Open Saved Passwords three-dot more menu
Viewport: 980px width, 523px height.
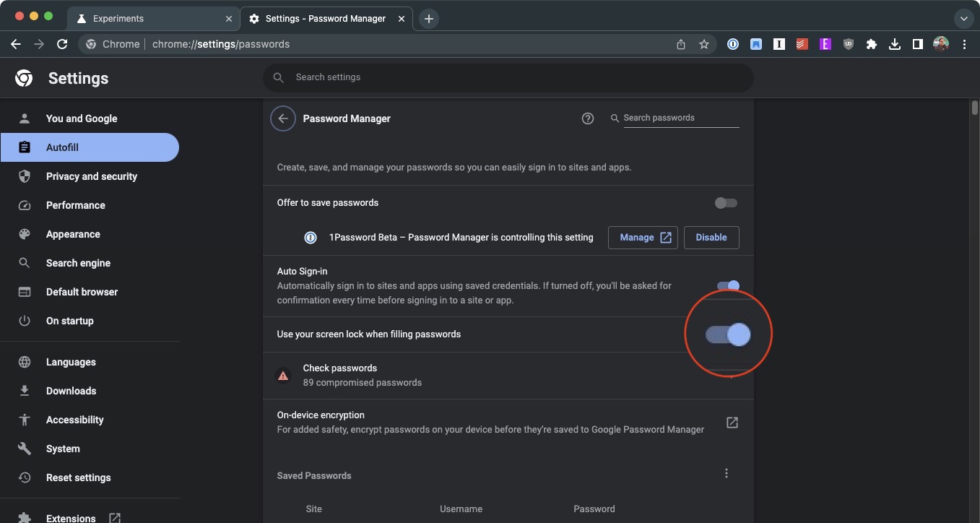pyautogui.click(x=727, y=473)
